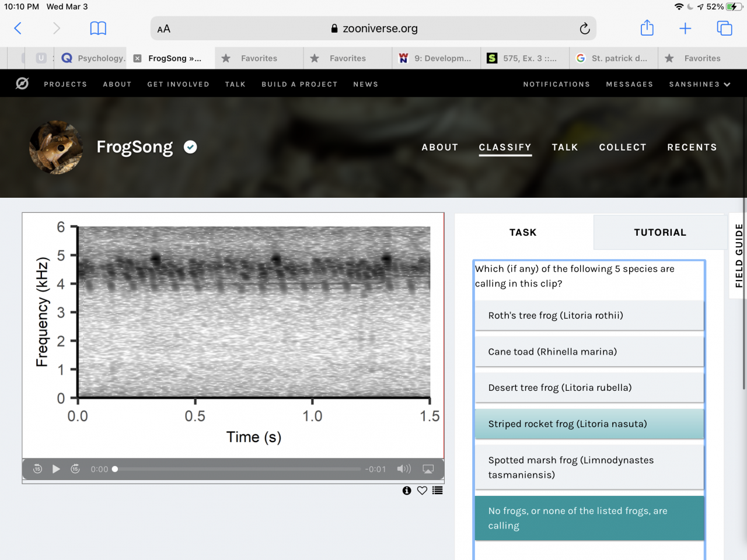
Task: Click the audio progress scrubber bar
Action: click(x=239, y=469)
